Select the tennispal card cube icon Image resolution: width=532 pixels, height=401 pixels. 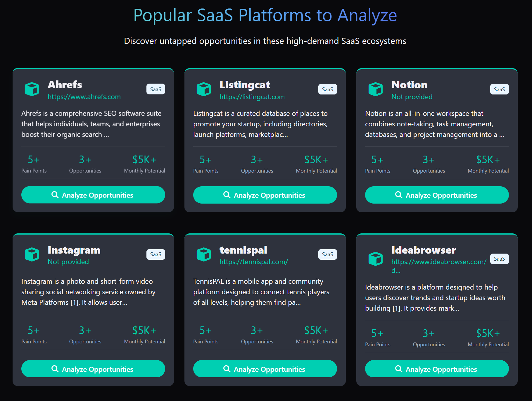(x=204, y=254)
